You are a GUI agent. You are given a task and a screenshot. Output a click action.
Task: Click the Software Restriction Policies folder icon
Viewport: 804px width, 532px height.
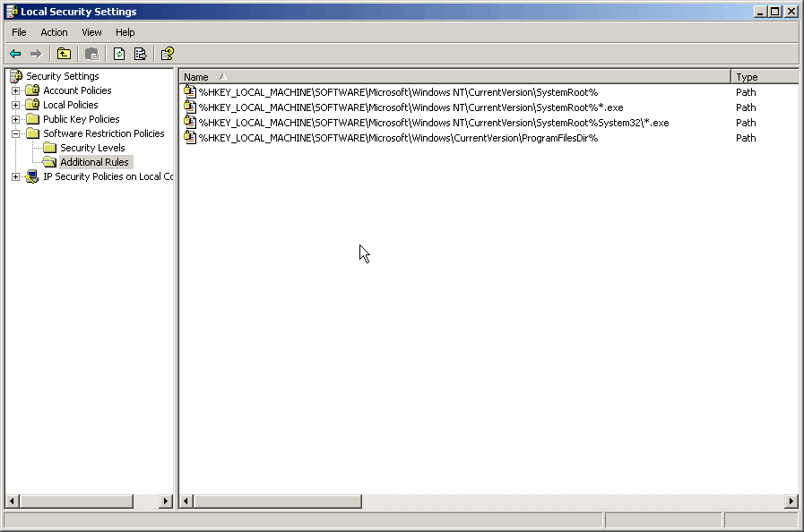click(x=33, y=133)
